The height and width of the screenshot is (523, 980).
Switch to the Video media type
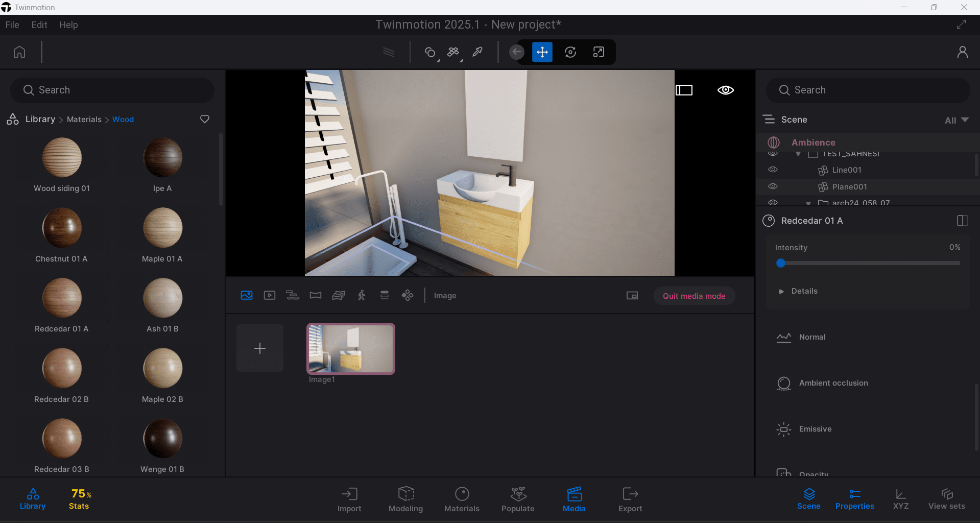click(269, 295)
